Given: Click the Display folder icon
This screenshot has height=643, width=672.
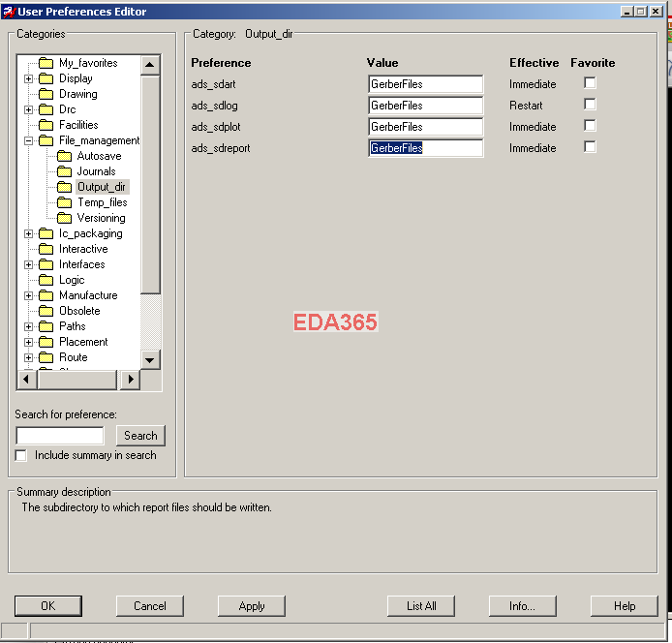Looking at the screenshot, I should click(x=46, y=78).
